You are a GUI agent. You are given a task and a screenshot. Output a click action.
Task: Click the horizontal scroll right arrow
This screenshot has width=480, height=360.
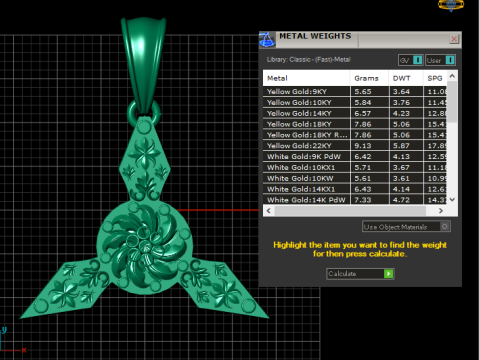point(441,211)
